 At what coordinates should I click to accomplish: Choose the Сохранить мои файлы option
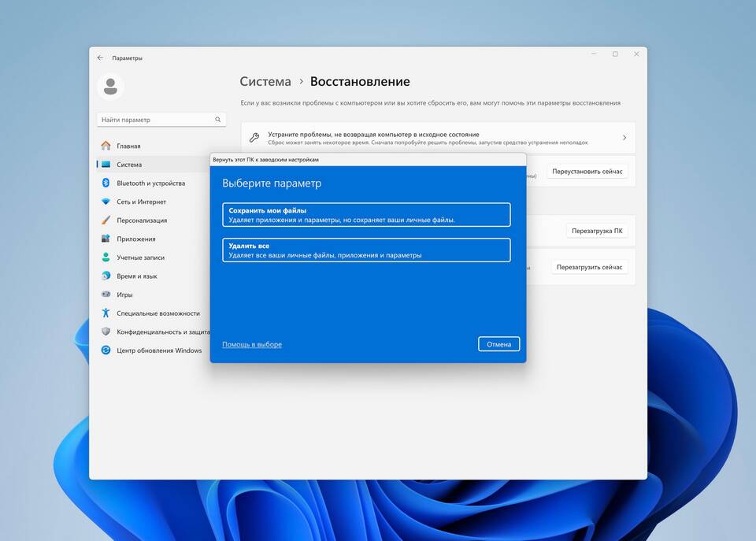[366, 215]
